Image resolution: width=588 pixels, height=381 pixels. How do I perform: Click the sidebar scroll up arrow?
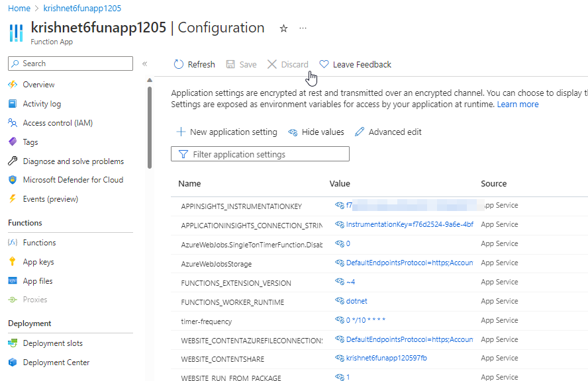(x=150, y=80)
